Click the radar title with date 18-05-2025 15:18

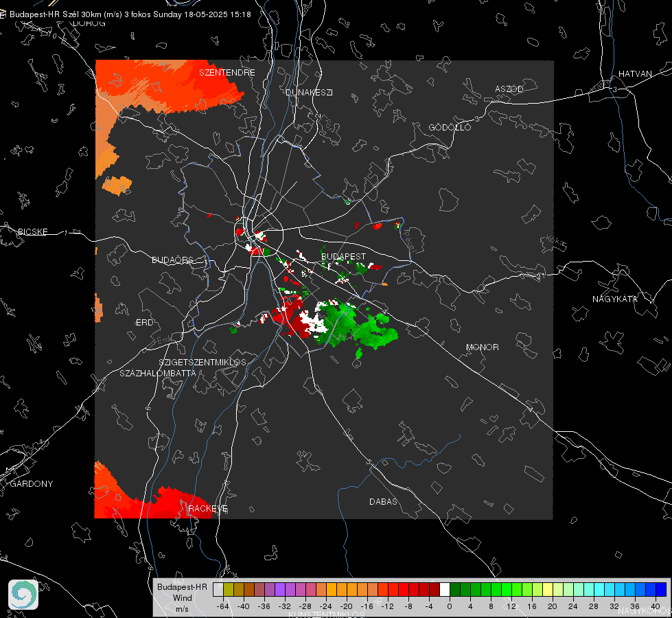(x=130, y=14)
